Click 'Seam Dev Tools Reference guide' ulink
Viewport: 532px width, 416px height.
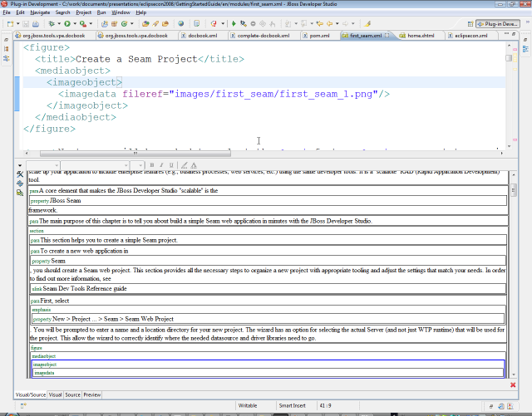[85, 288]
